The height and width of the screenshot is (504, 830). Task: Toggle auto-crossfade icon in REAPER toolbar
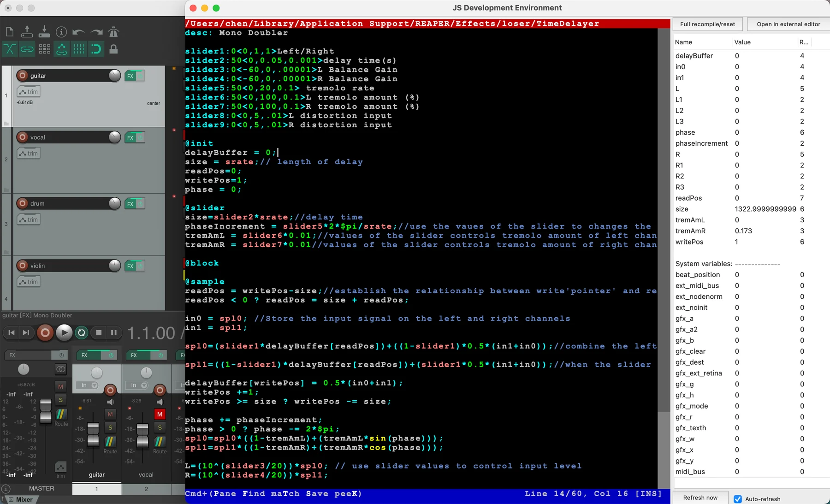(x=10, y=49)
